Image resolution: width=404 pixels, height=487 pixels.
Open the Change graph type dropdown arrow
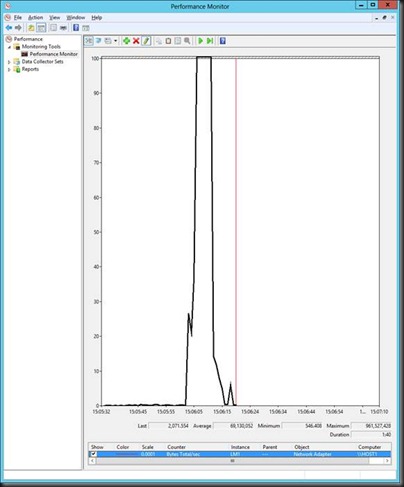(115, 41)
